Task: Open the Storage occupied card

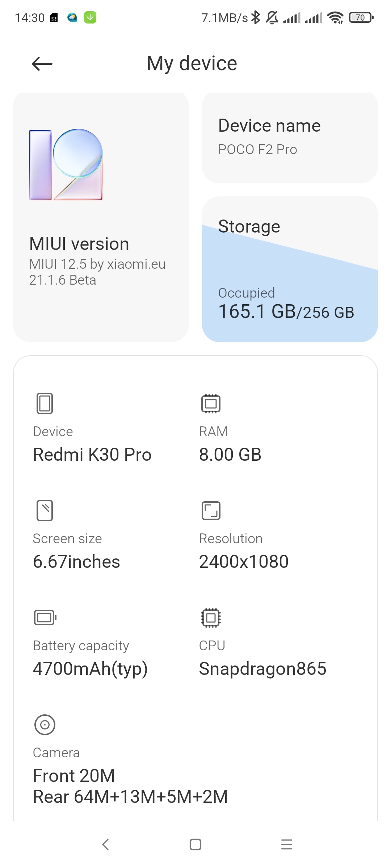Action: click(x=290, y=269)
